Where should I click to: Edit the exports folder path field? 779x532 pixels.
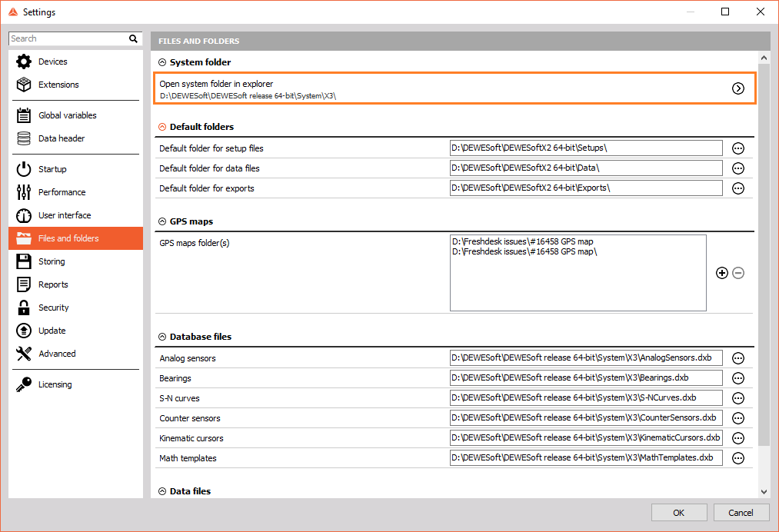point(586,188)
